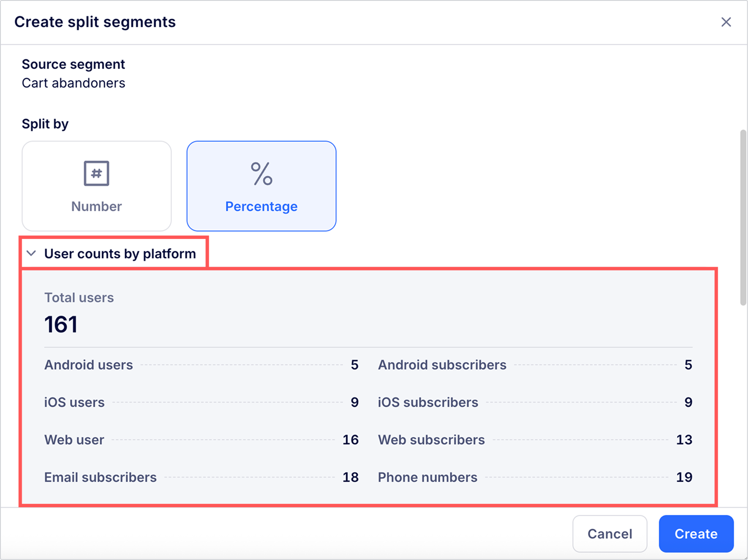Click the Web subscribers row label

pos(432,440)
